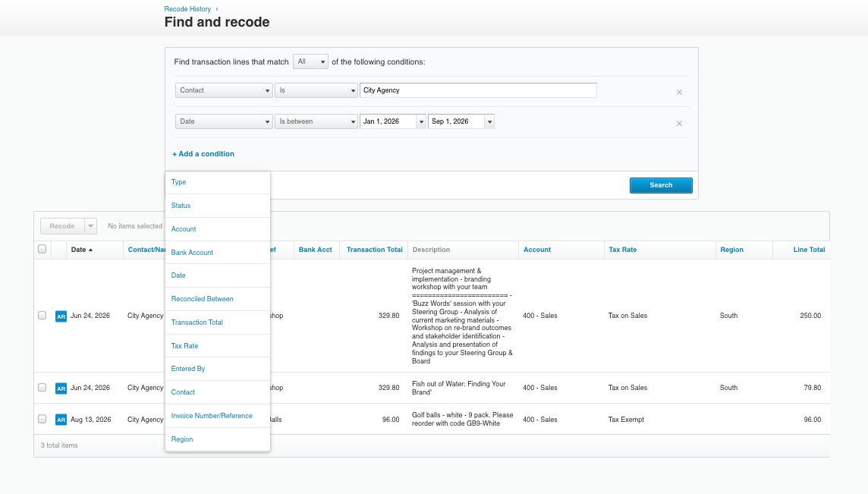Click the Tax Exempt cell
Screen dimensions: 868x494
[626, 420]
